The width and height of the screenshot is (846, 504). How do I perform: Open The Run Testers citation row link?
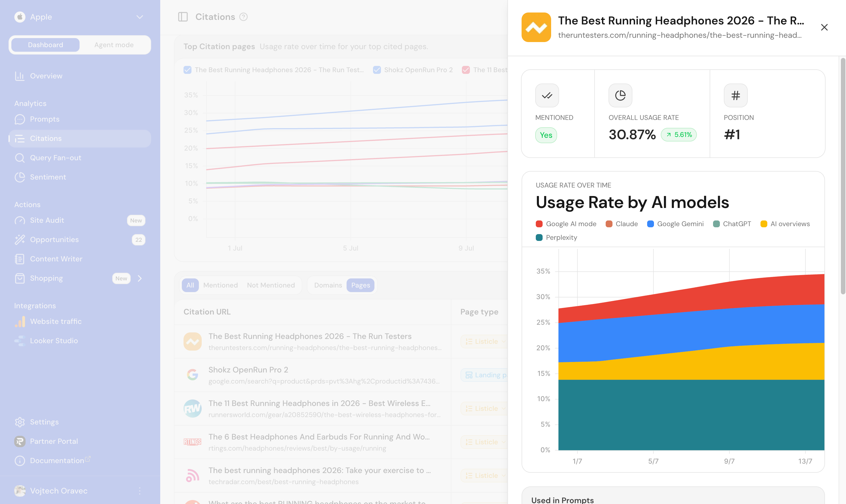tap(310, 336)
